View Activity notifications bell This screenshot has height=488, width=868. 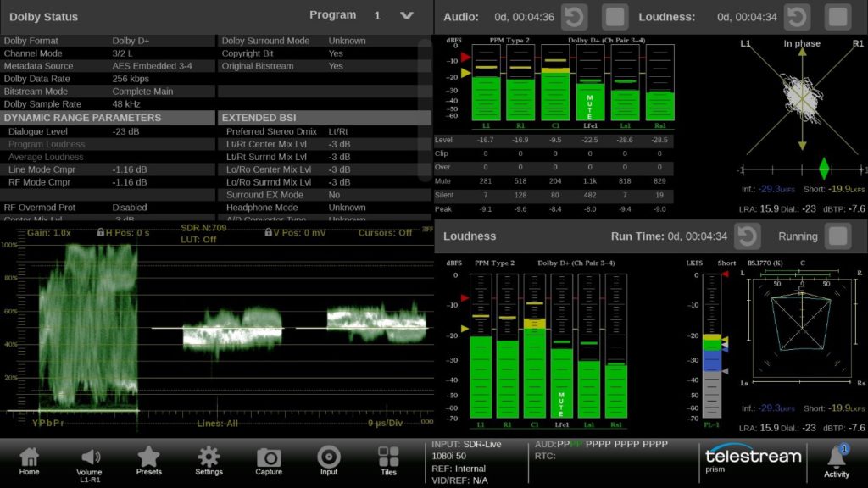coord(837,460)
